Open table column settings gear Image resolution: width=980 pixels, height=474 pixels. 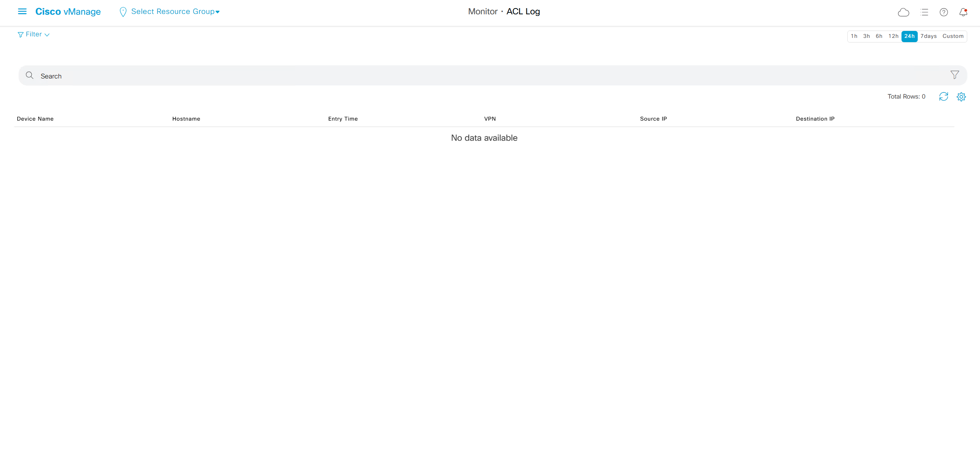tap(961, 97)
